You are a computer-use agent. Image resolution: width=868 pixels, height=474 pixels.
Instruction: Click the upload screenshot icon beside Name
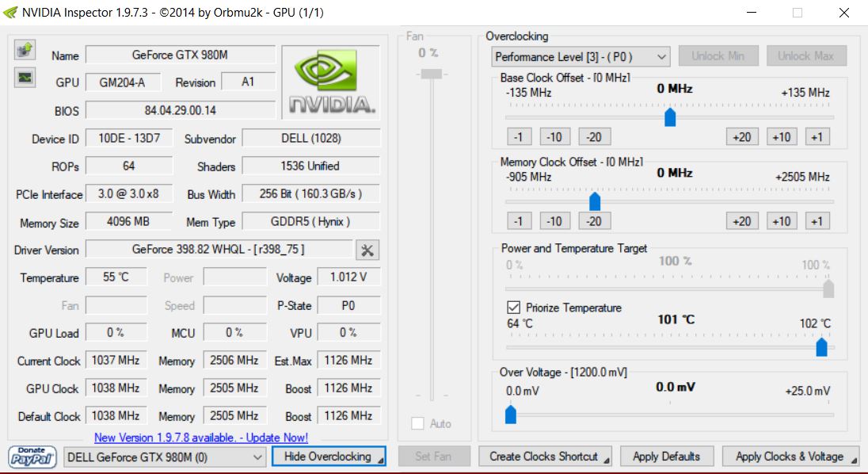pos(25,50)
